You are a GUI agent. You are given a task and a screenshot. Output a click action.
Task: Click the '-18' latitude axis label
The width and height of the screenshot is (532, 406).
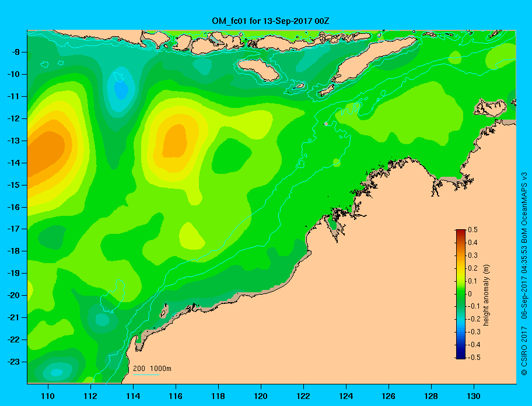[13, 251]
